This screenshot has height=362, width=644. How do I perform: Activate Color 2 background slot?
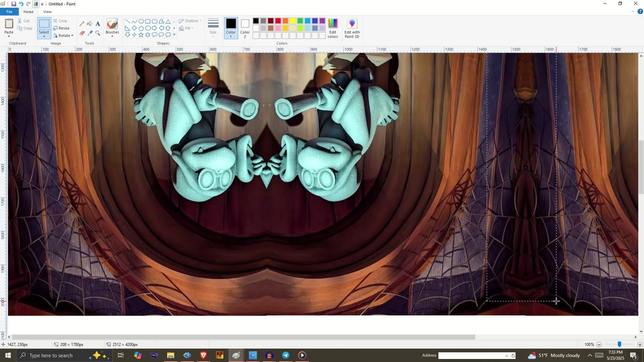(245, 29)
